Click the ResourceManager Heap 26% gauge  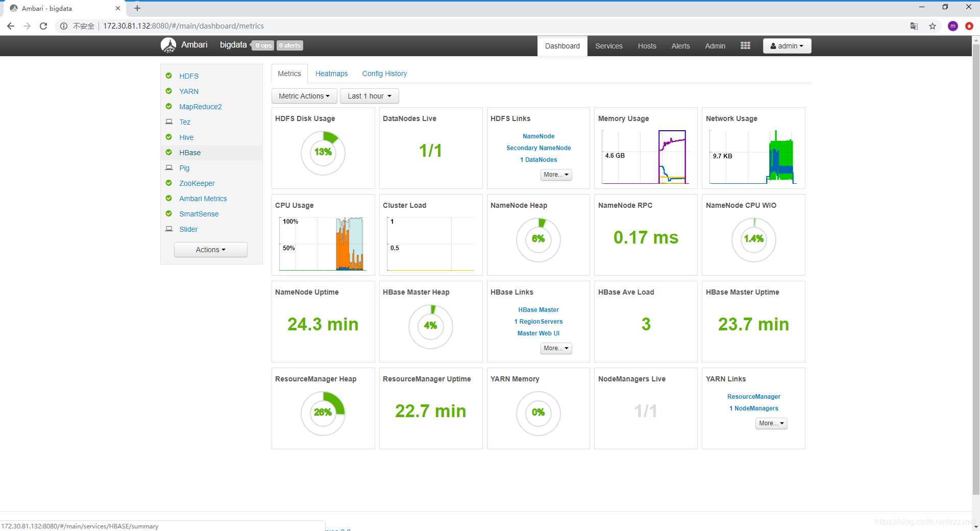pos(323,413)
